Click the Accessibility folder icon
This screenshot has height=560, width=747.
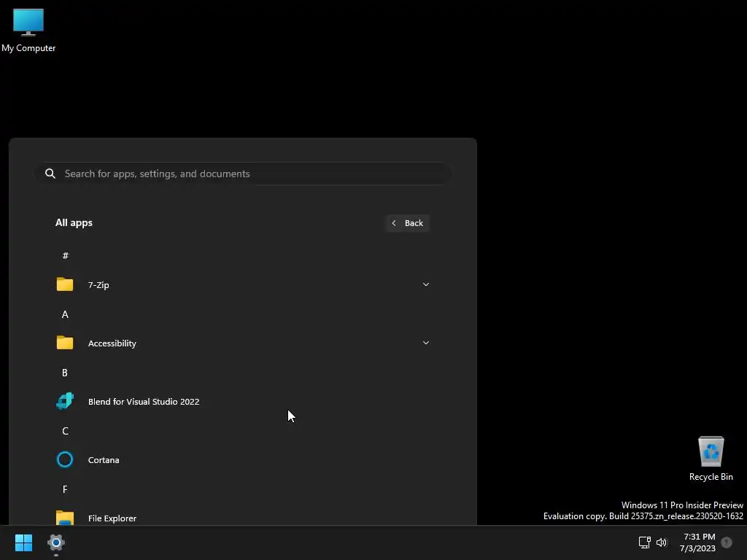(65, 343)
